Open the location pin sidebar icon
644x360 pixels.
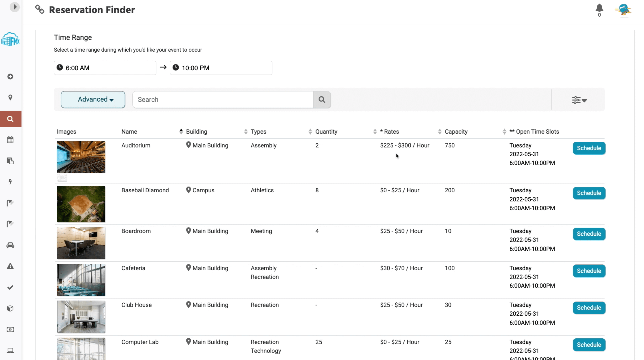10,98
